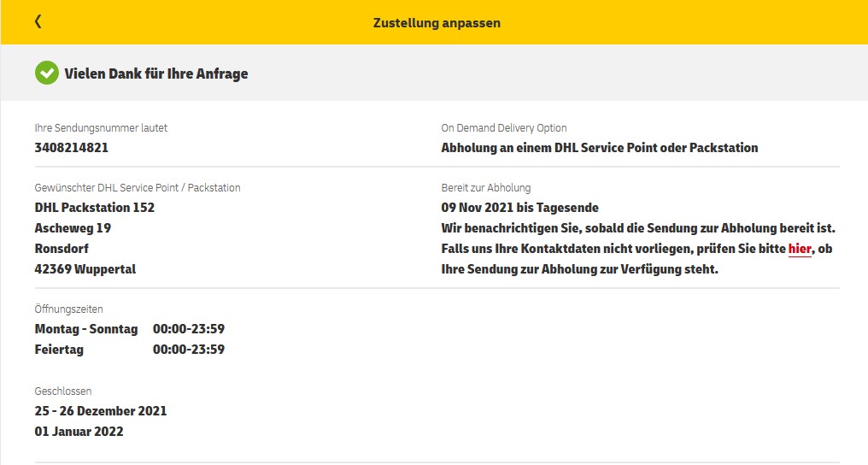Select the 'Montag - Sonntag' row label

click(86, 329)
